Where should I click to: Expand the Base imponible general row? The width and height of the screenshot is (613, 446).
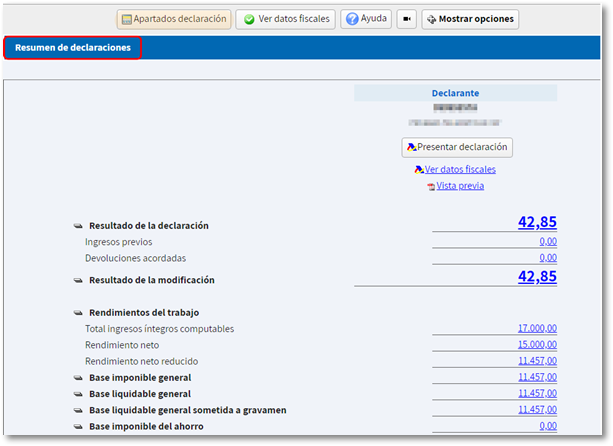tap(78, 378)
